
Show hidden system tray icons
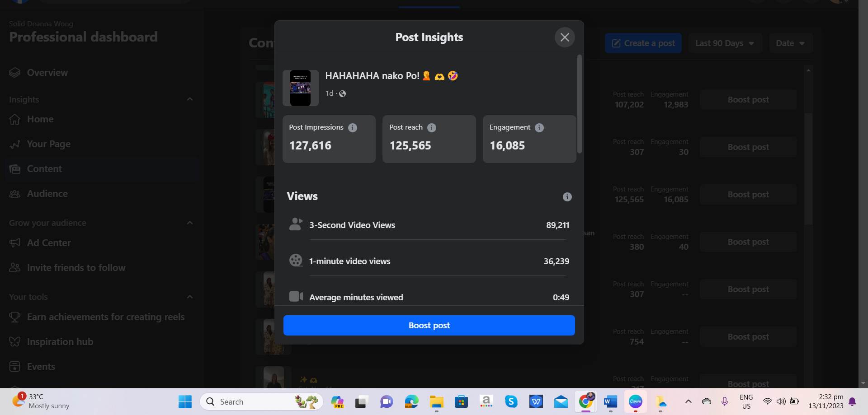tap(688, 401)
